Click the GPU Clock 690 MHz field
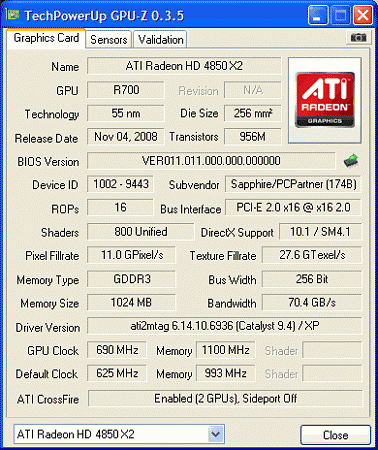Screen dimensions: 378x450 (x=117, y=350)
